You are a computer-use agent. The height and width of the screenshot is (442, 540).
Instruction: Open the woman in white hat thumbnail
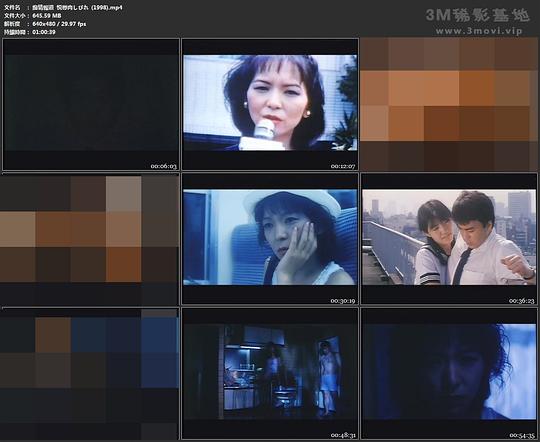tap(270, 239)
